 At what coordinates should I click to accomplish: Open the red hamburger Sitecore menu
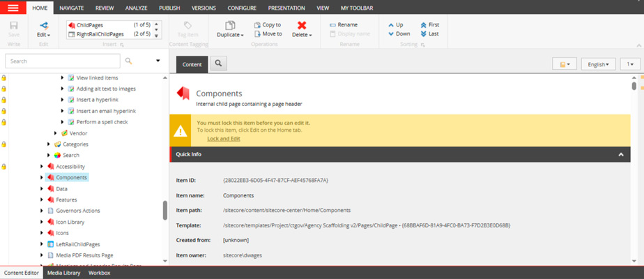click(13, 8)
